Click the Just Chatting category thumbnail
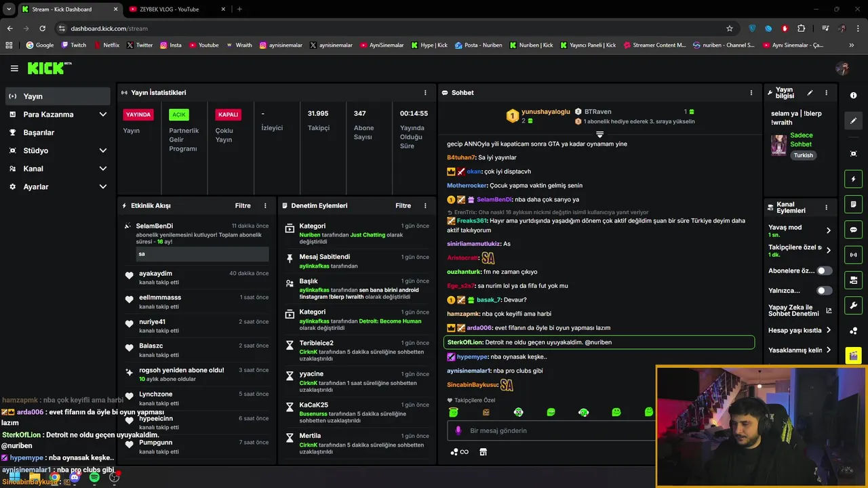 pos(778,145)
